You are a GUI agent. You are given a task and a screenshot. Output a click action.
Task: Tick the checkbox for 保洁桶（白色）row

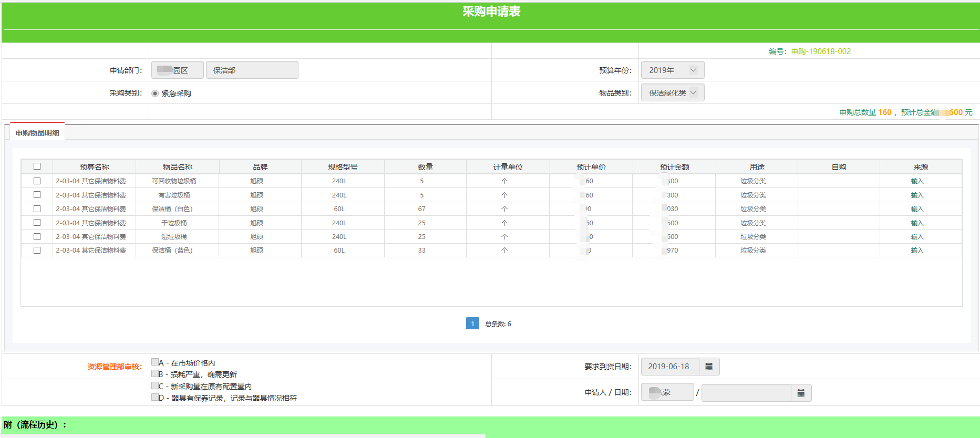coord(37,208)
